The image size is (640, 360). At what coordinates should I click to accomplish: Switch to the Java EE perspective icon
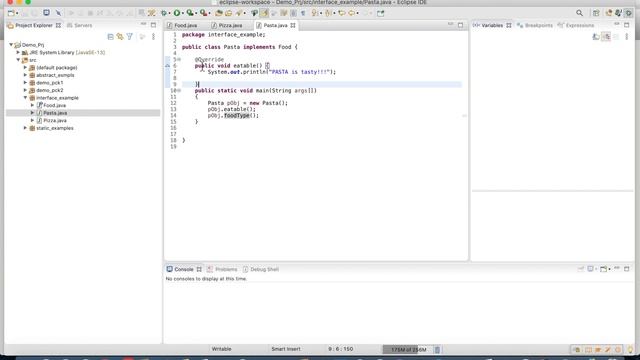[x=609, y=13]
